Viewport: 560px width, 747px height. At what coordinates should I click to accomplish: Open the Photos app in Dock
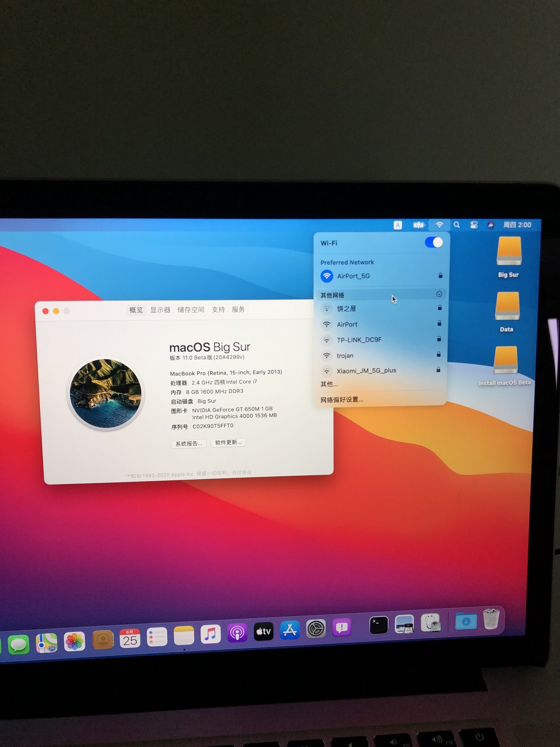pos(74,642)
